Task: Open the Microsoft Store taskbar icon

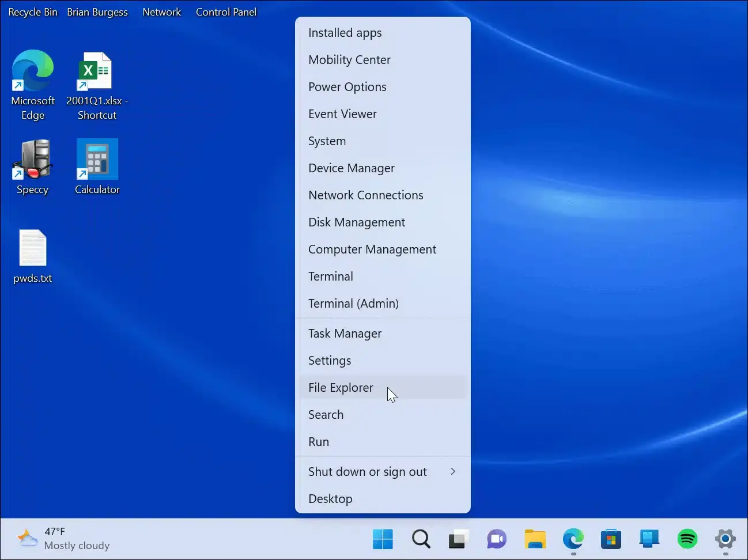Action: 611,539
